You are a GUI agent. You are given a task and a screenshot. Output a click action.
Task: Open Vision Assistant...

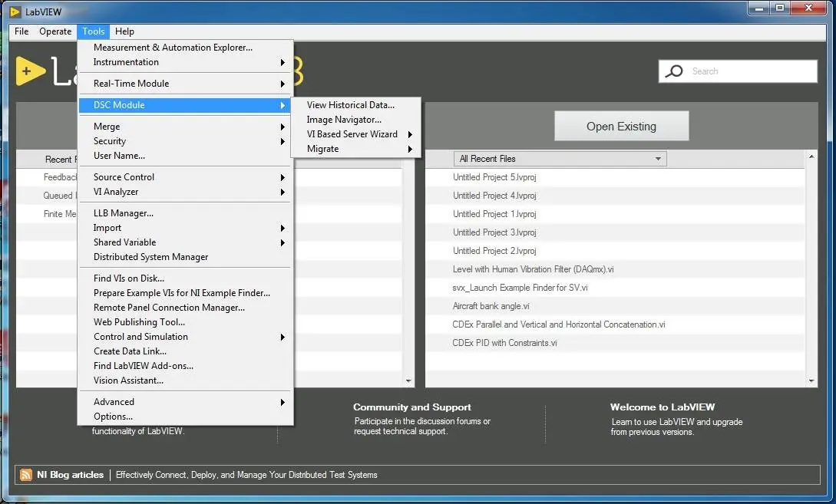coord(185,380)
